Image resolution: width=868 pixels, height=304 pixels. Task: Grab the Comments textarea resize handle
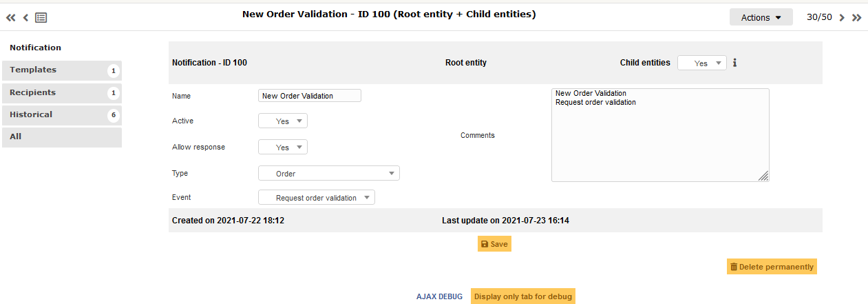coord(763,176)
